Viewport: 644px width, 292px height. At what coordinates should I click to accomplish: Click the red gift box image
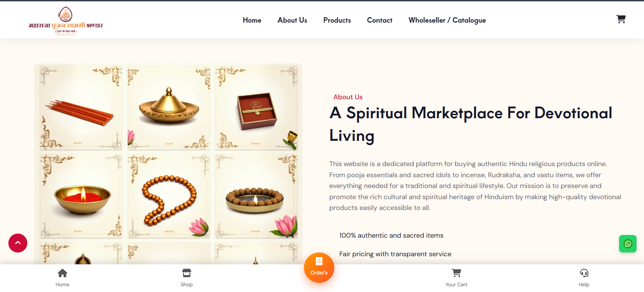256,108
